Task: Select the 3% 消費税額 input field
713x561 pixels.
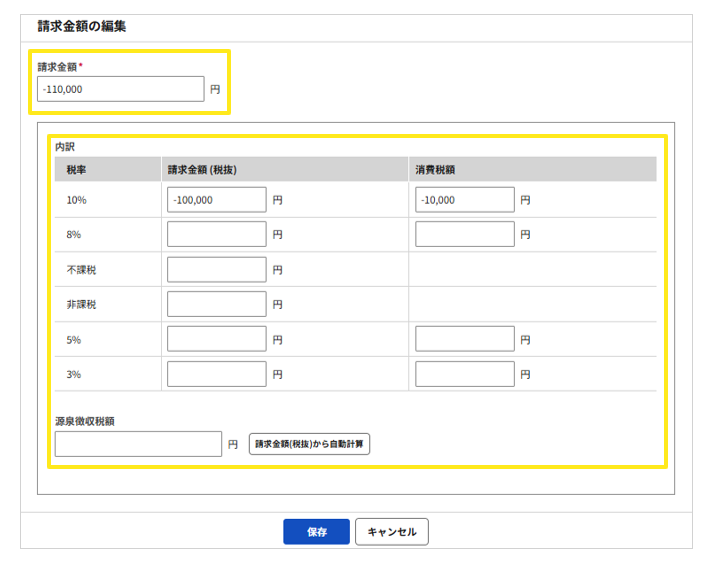Action: (x=464, y=374)
